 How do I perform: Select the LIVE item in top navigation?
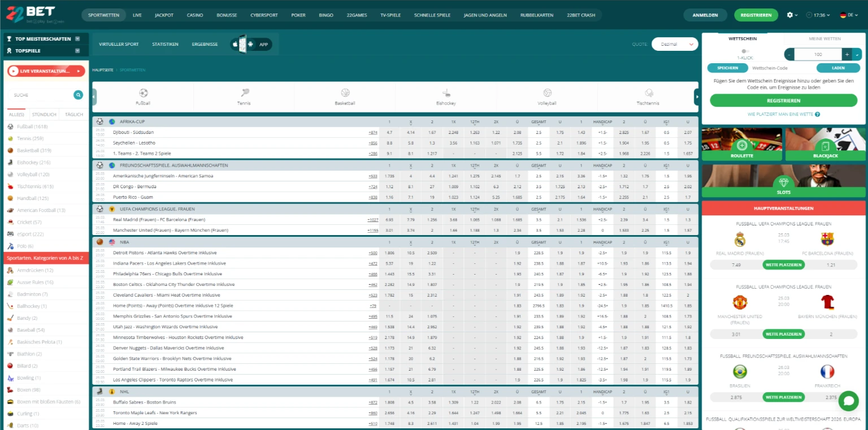[137, 15]
